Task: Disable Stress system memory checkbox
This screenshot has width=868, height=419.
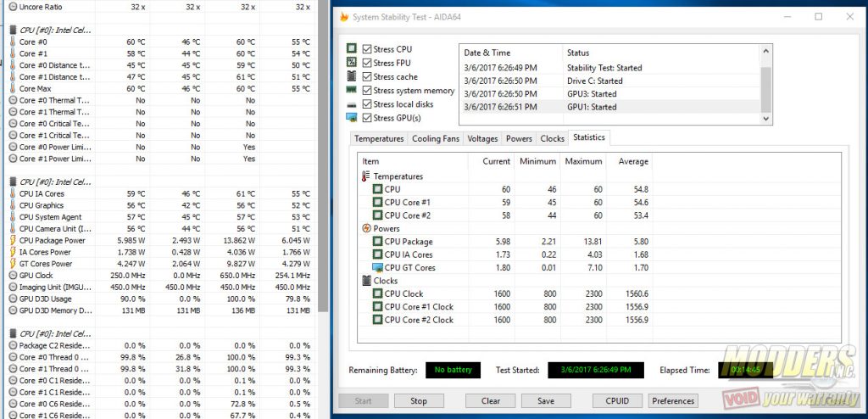Action: pos(366,91)
